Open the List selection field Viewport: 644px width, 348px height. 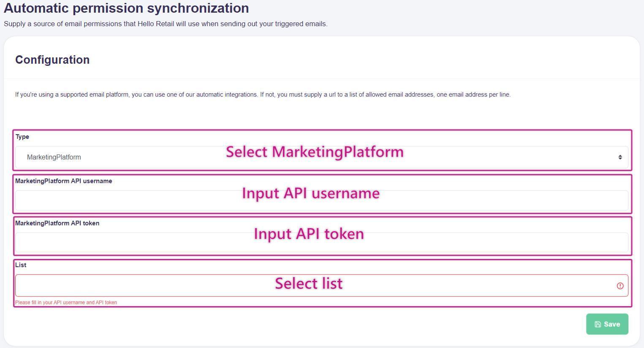127,286
